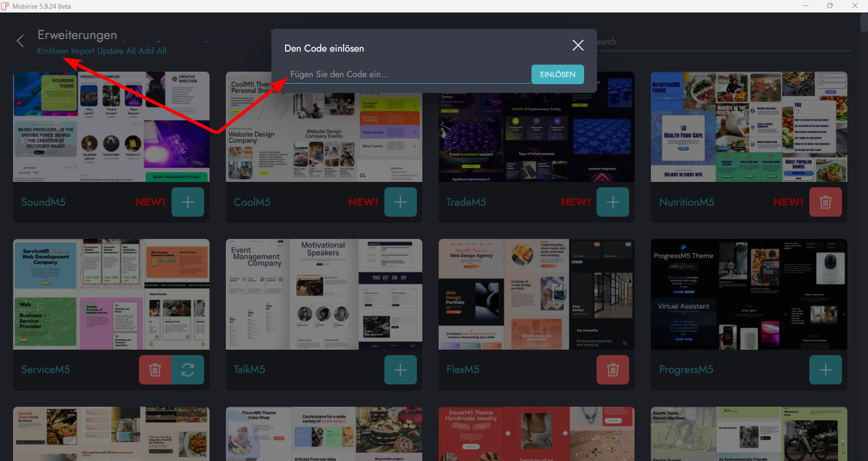Open the TalkM5 theme preview thumbnail
868x461 pixels.
[324, 294]
